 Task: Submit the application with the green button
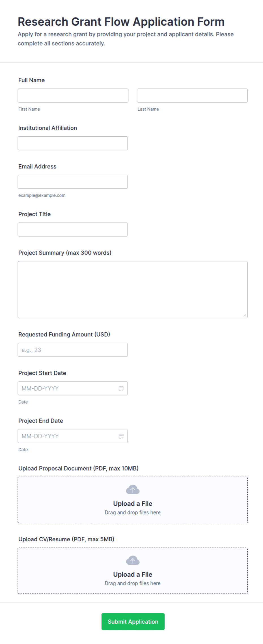click(133, 621)
